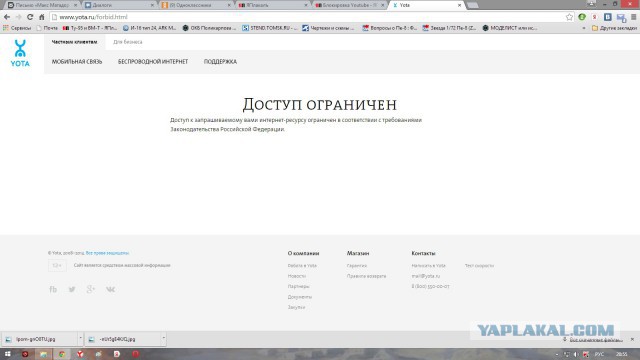The image size is (640, 360).
Task: Switch to the Одноклассники tab
Action: coord(196,5)
